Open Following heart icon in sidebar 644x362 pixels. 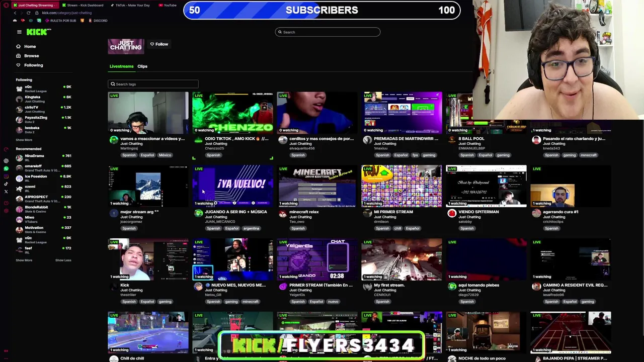pos(18,65)
